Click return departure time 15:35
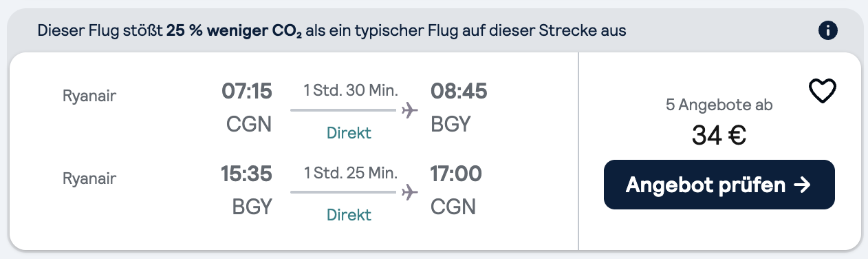 (x=247, y=174)
